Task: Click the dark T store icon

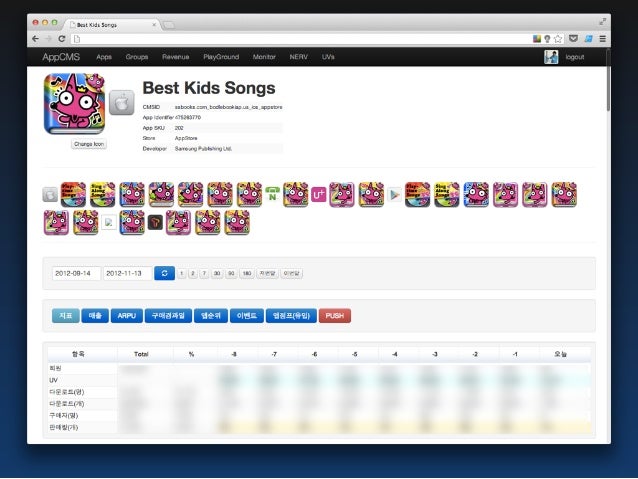Action: [155, 223]
